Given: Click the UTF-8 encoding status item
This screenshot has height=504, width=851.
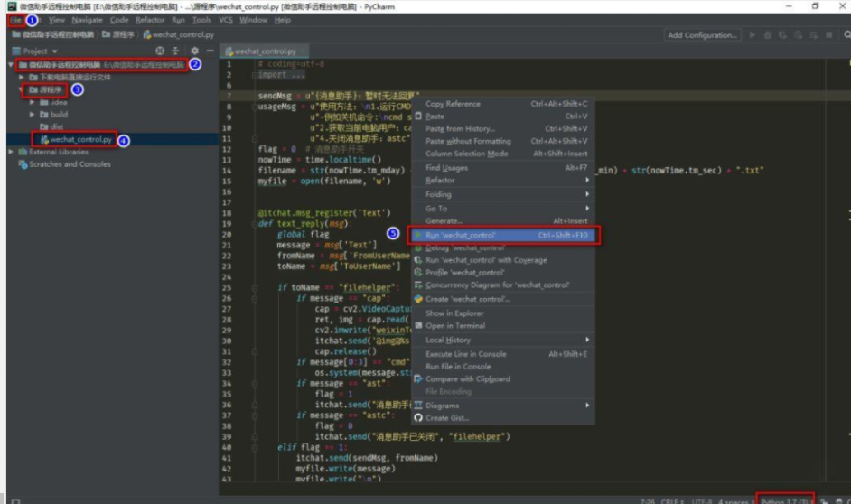Looking at the screenshot, I should [x=702, y=500].
